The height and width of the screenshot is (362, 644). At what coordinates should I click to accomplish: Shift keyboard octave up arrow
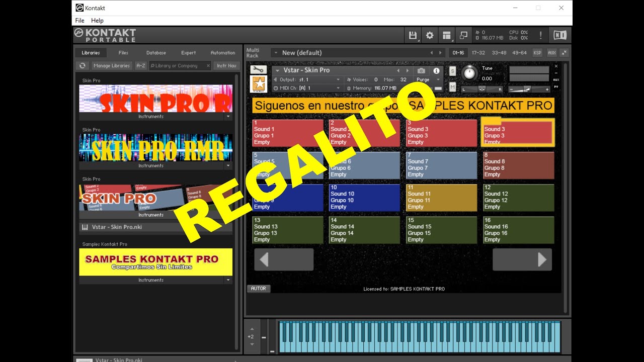coord(252,329)
